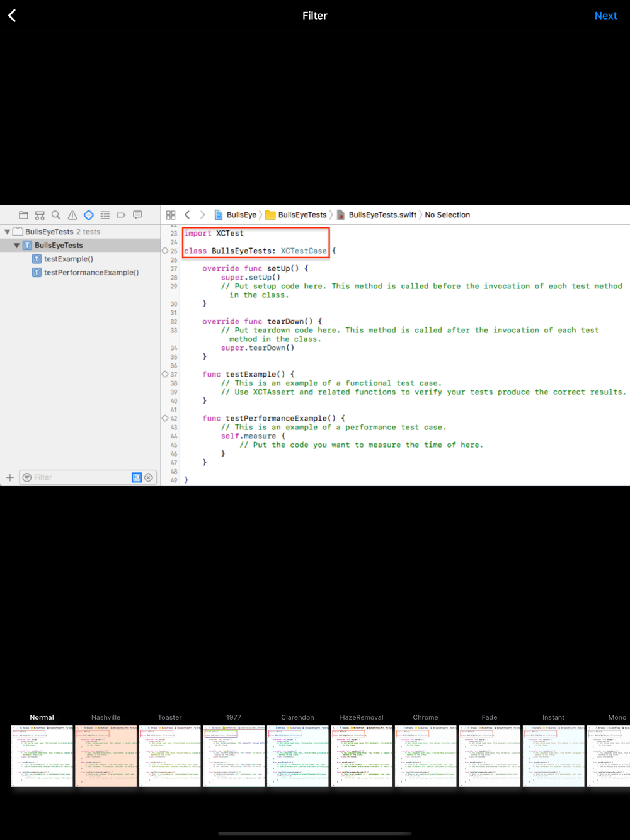Open the Debug navigator icon

point(105,215)
